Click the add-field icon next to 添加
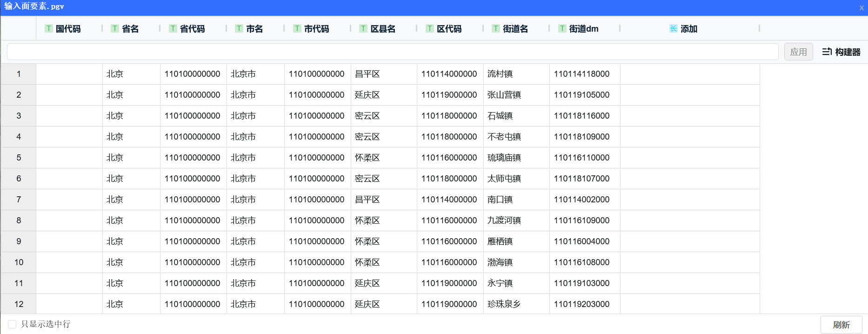This screenshot has height=334, width=868. tap(673, 28)
